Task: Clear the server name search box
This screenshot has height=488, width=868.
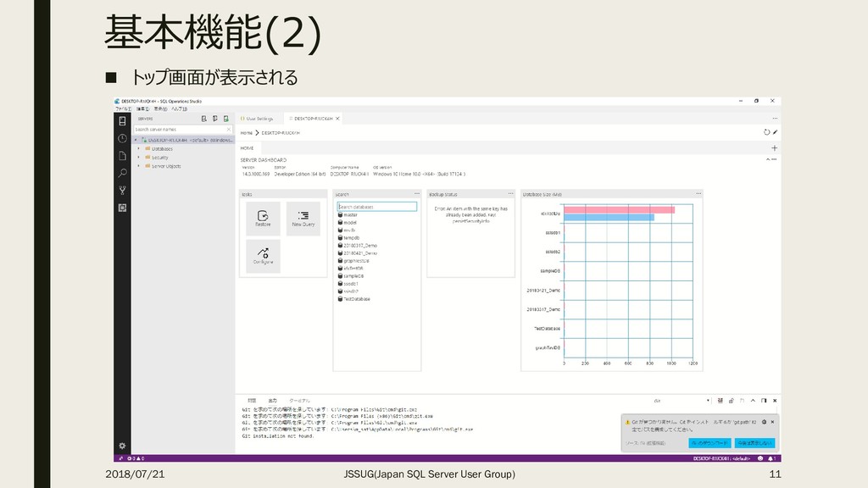Action: point(229,130)
